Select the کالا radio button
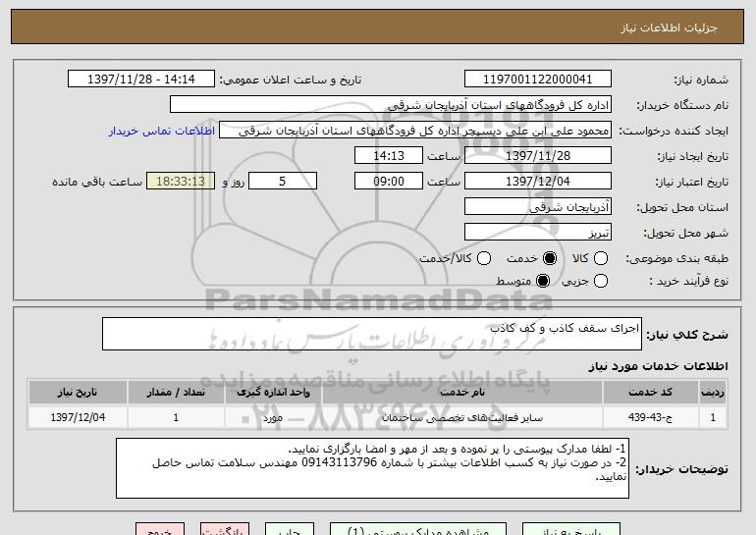 (x=601, y=258)
